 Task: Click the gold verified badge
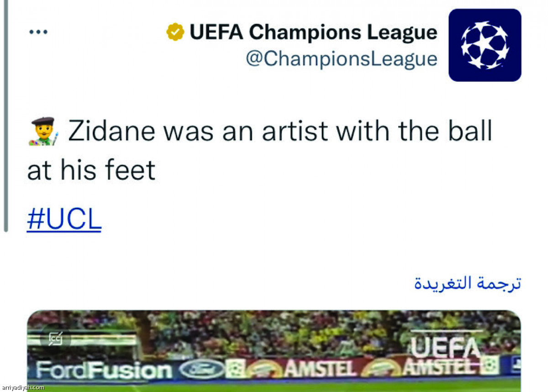point(175,32)
